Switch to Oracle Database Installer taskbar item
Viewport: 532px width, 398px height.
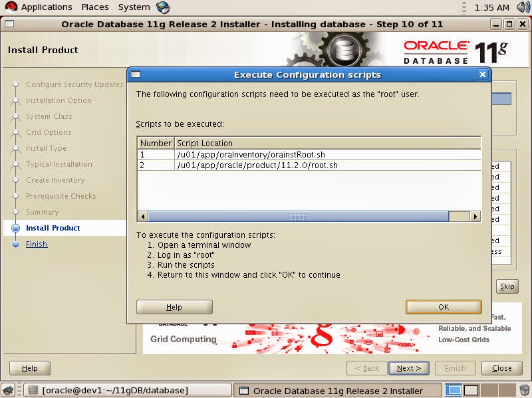coord(338,391)
